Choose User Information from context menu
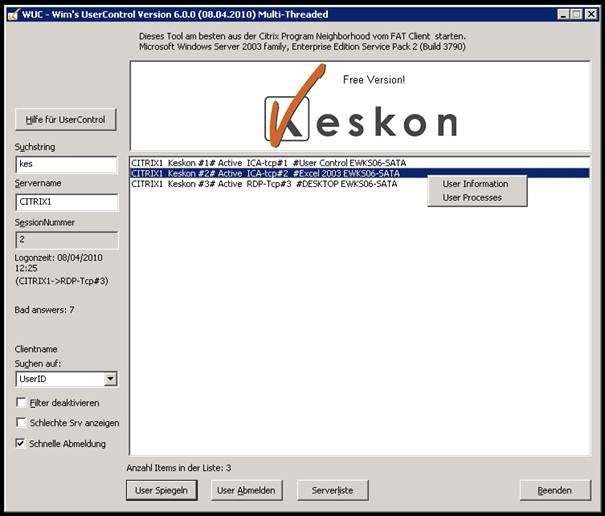The height and width of the screenshot is (516, 605). (475, 184)
